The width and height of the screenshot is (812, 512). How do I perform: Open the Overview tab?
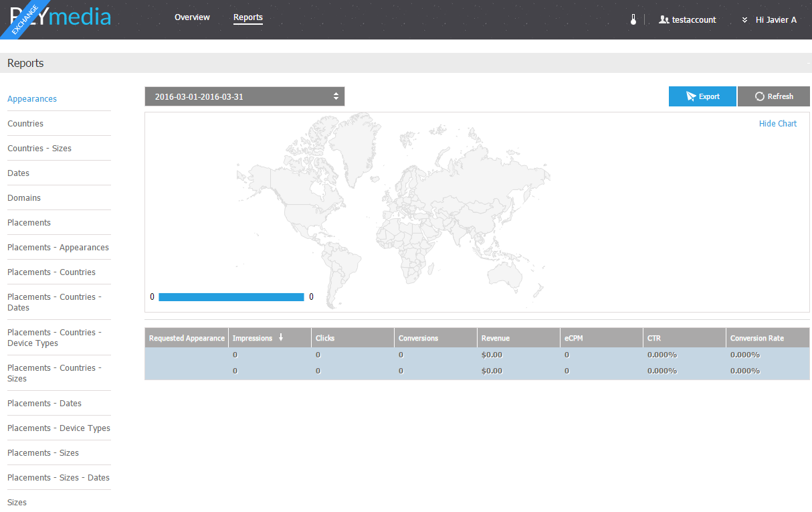point(192,17)
